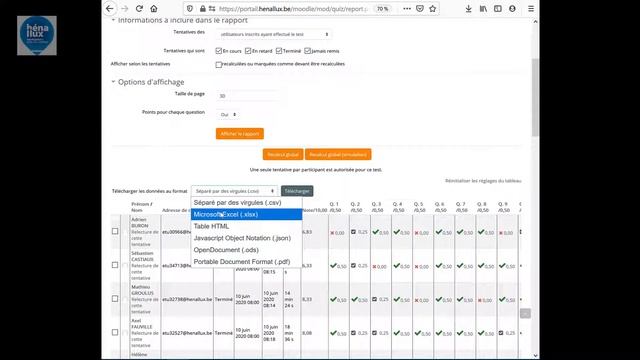
Task: Open the page actions three-dots menu
Action: (407, 9)
